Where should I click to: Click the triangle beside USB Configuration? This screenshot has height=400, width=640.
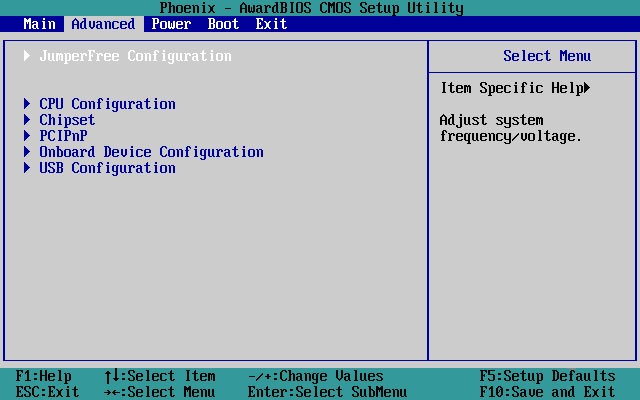27,168
